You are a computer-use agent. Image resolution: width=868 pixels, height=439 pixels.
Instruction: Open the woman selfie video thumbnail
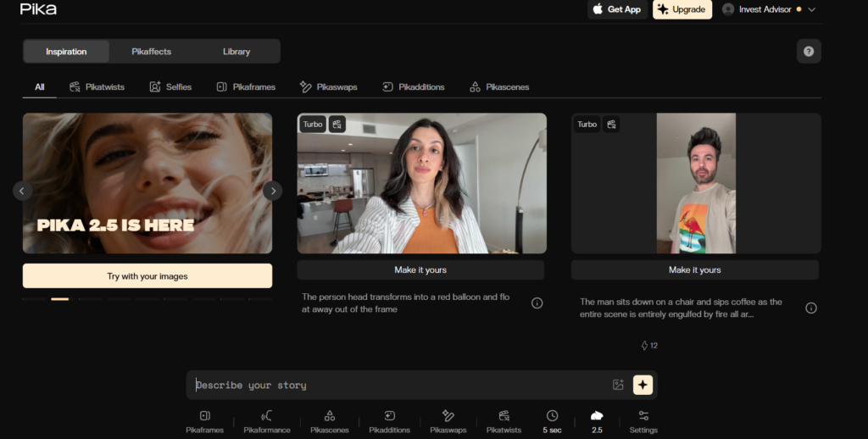click(x=422, y=183)
